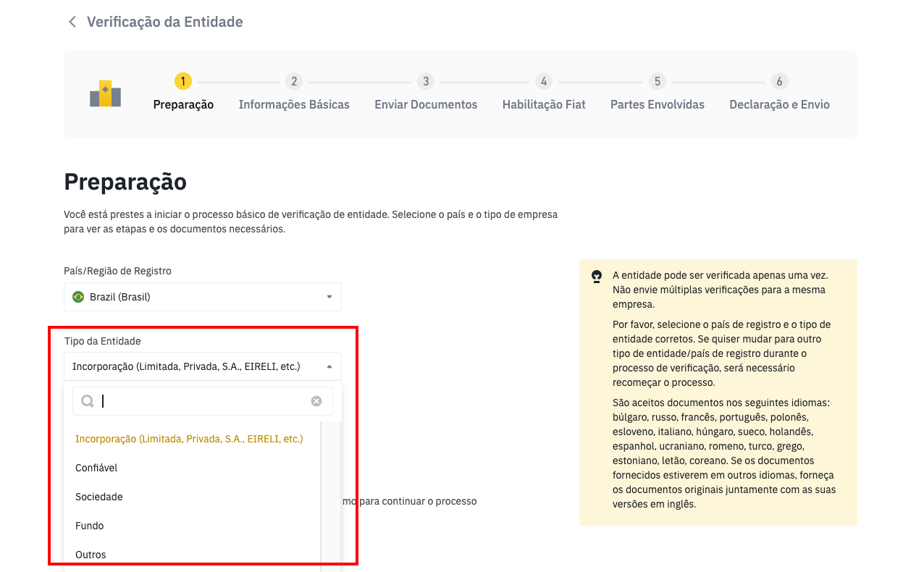Click the 'A entidade pode ser verificada' tip text
This screenshot has height=572, width=924.
point(721,290)
